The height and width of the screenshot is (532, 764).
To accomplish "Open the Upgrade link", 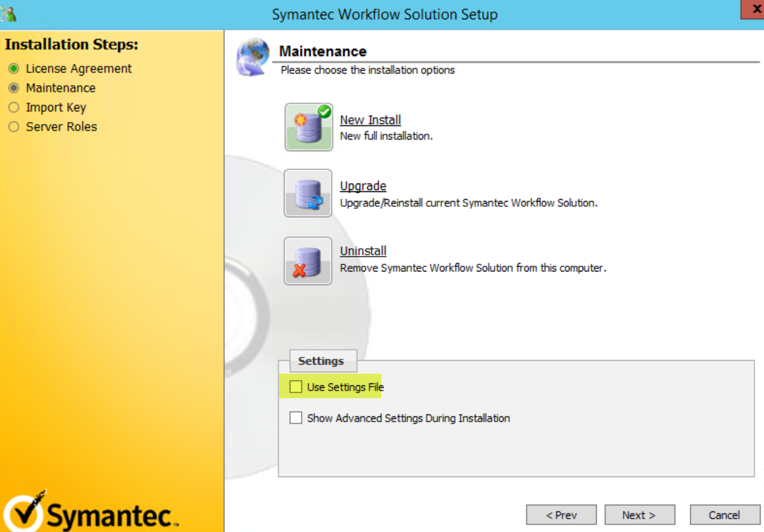I will (363, 186).
